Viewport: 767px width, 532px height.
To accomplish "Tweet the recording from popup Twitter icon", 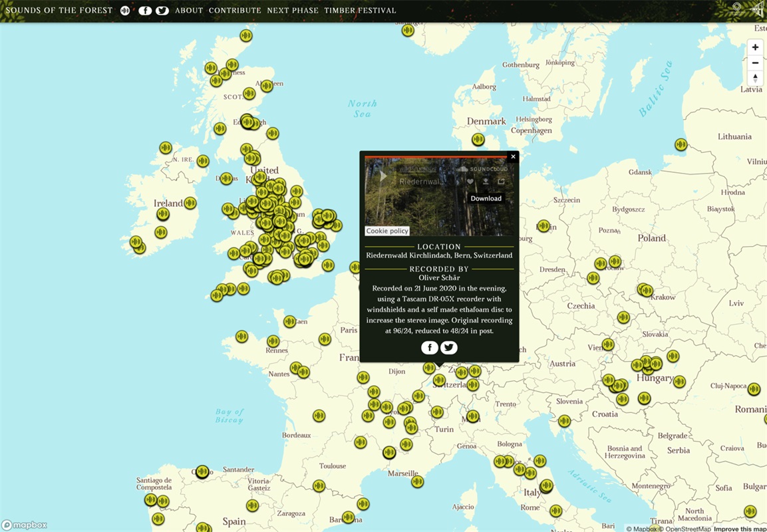I will 449,347.
